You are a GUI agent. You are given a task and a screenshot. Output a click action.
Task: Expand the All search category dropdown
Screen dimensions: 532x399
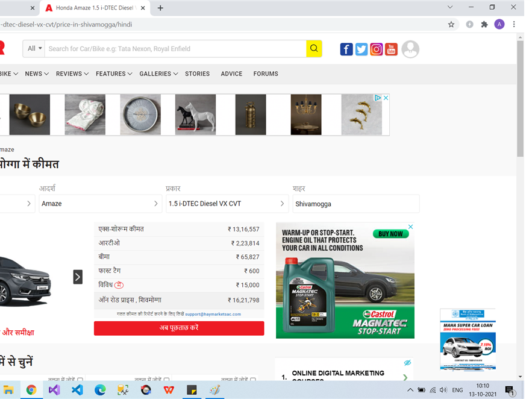point(34,49)
